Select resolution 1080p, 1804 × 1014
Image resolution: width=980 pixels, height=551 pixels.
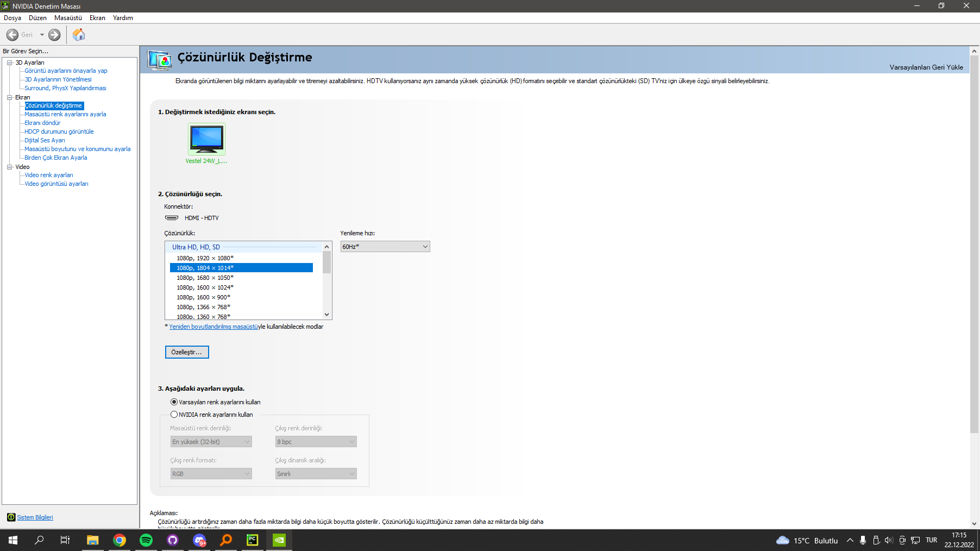tap(241, 268)
